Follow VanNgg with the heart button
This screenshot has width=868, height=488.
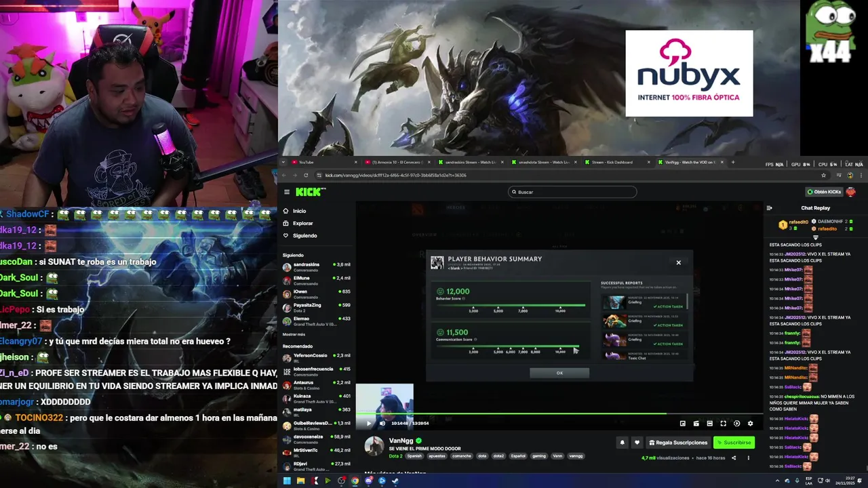pyautogui.click(x=637, y=443)
